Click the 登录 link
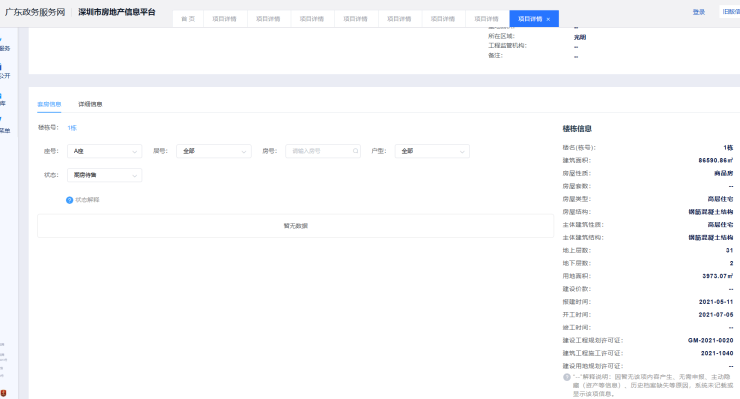 click(698, 12)
